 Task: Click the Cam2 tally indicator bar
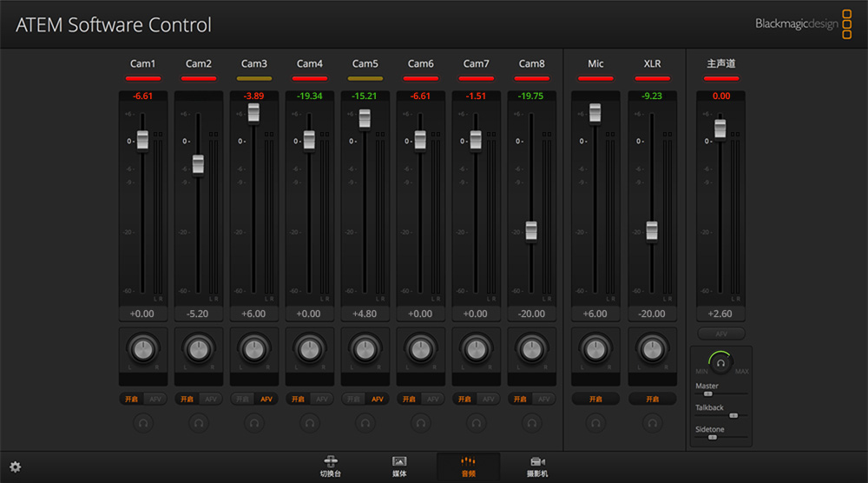tap(199, 79)
